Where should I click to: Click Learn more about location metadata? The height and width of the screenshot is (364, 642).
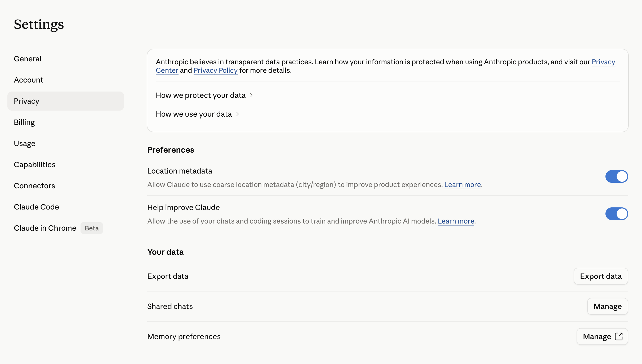tap(462, 184)
